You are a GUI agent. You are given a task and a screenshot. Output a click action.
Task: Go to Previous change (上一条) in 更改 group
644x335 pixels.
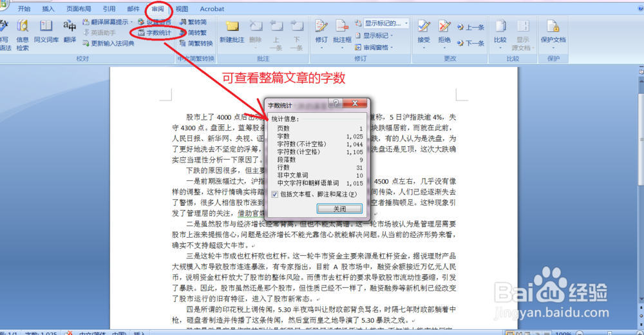471,27
